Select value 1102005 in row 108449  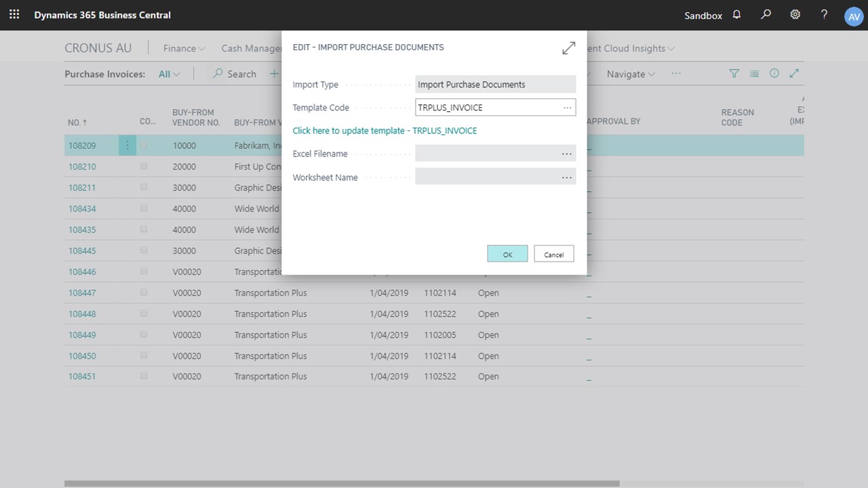pyautogui.click(x=440, y=335)
